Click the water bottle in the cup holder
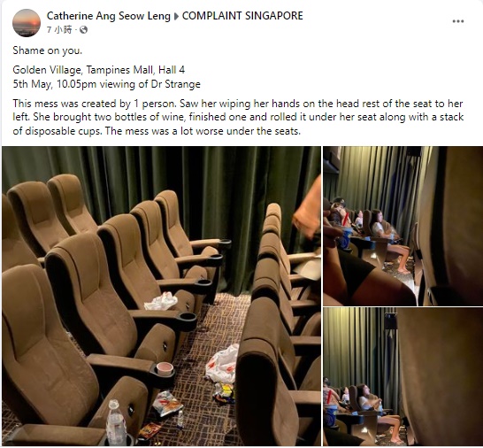The height and width of the screenshot is (448, 483). (x=116, y=422)
